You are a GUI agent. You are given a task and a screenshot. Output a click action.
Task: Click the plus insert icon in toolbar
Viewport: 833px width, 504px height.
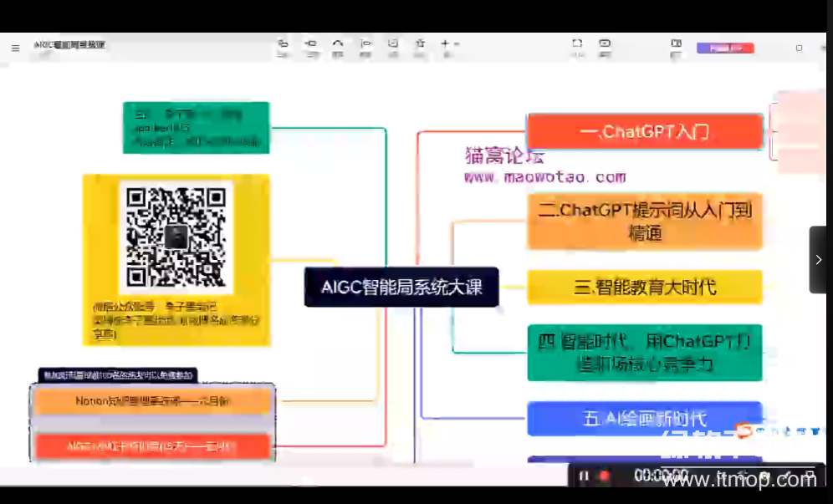point(446,46)
